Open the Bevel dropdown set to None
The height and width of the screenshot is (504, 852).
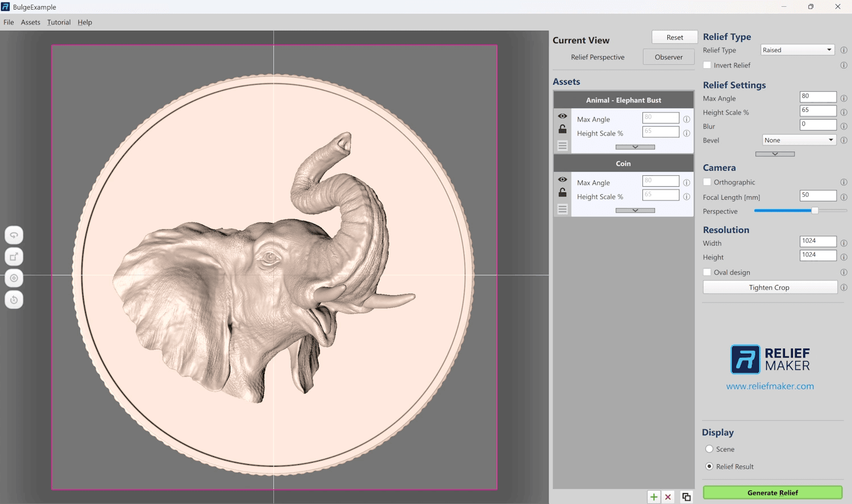[x=799, y=140]
